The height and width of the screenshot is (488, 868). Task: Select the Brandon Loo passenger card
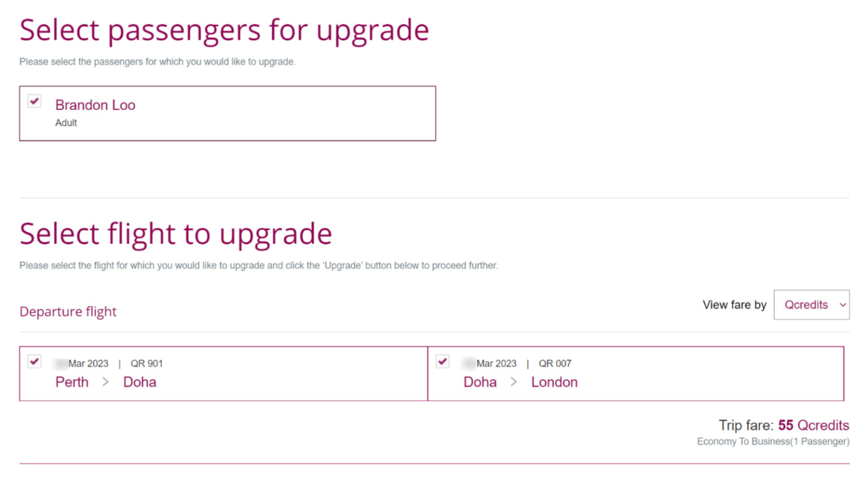(x=226, y=113)
